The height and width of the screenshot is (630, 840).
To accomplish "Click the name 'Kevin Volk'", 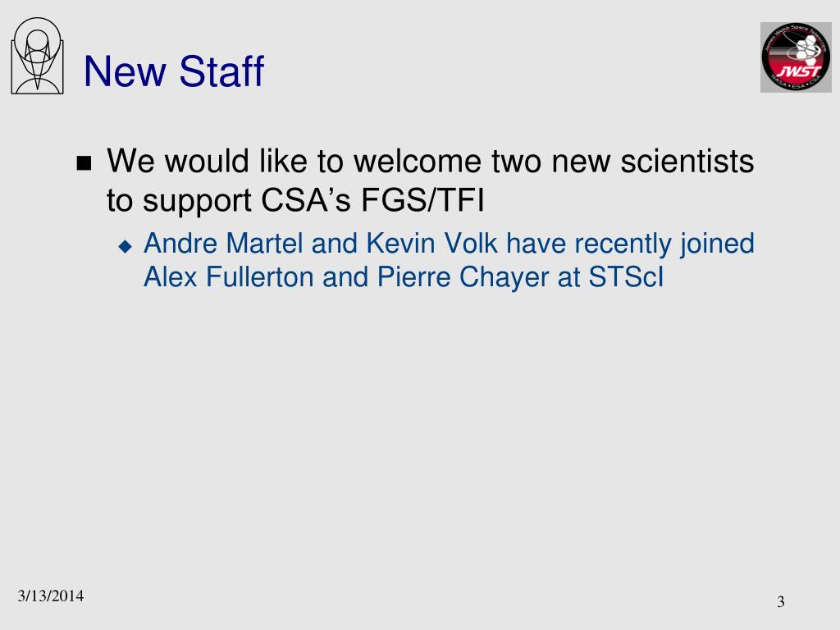I will tap(431, 243).
